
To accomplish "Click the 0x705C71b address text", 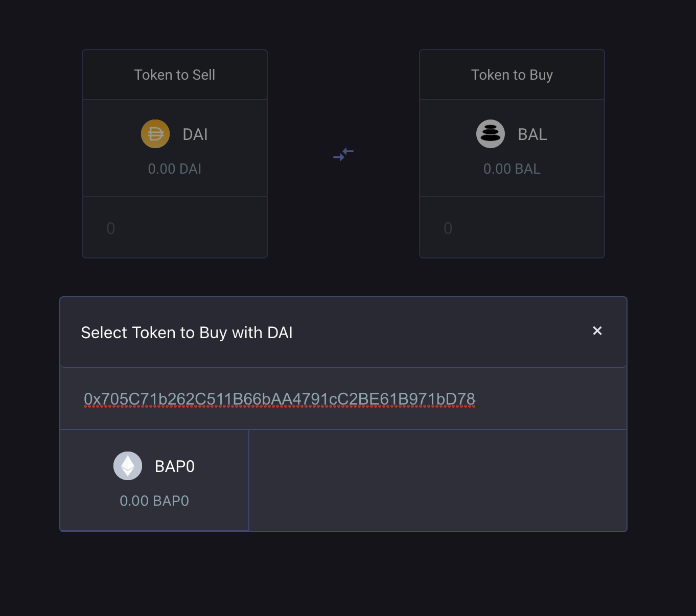I will (280, 399).
